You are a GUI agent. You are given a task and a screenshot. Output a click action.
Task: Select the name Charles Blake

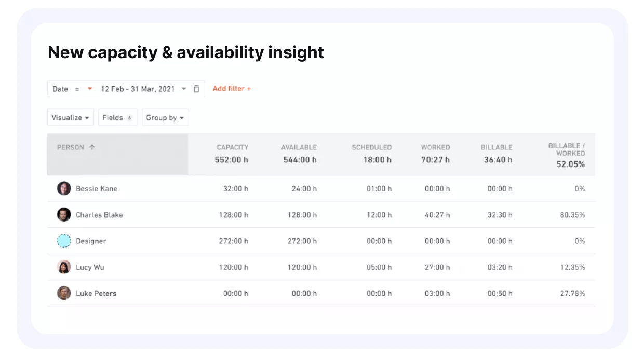point(99,215)
